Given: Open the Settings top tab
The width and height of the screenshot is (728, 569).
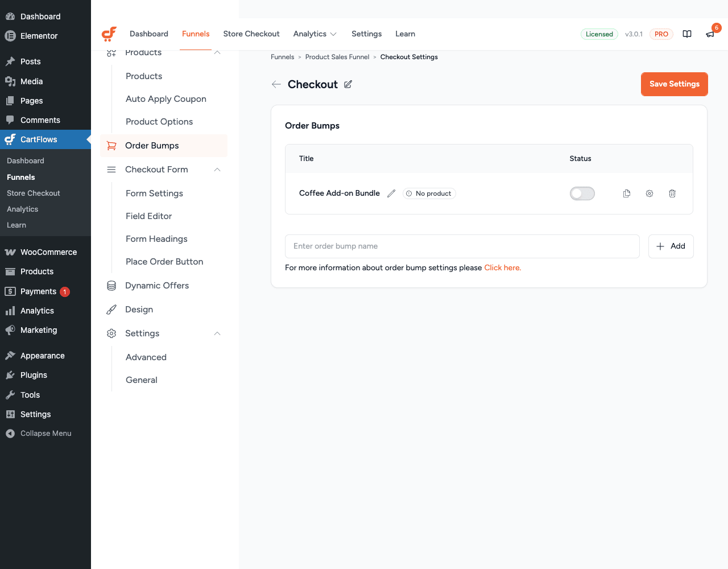Looking at the screenshot, I should [367, 34].
